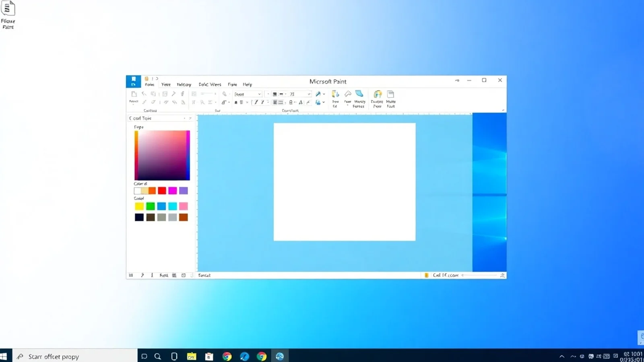The image size is (644, 362).
Task: Show hidden tray icons chevron
Action: click(x=562, y=356)
